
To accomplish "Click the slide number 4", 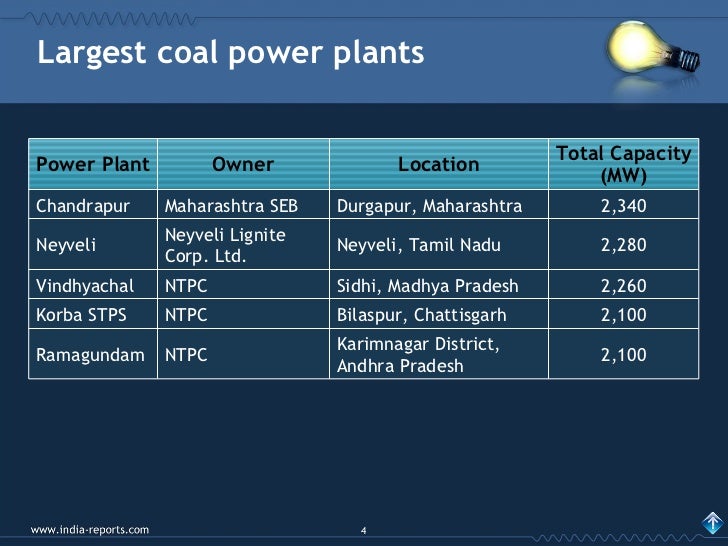I will tap(364, 530).
